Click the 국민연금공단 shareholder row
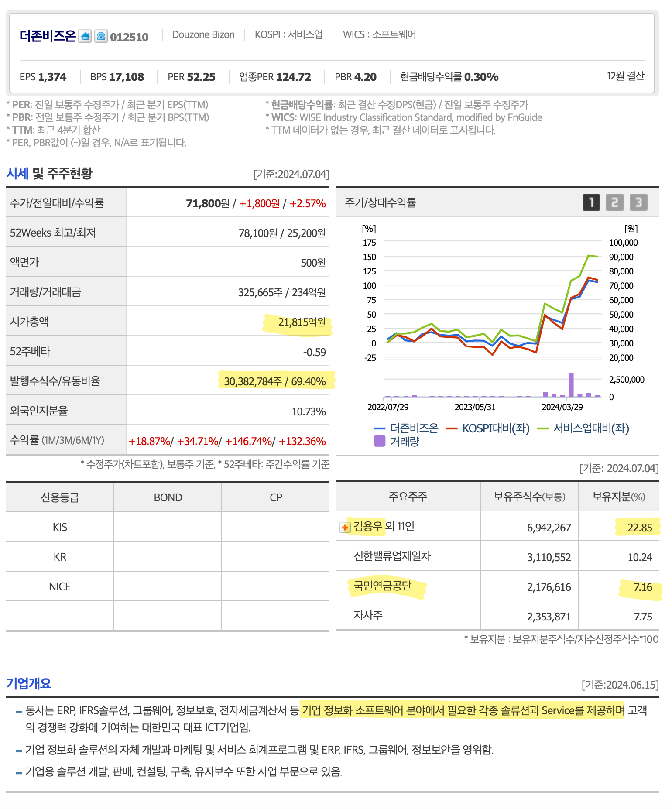This screenshot has height=809, width=672. [497, 586]
